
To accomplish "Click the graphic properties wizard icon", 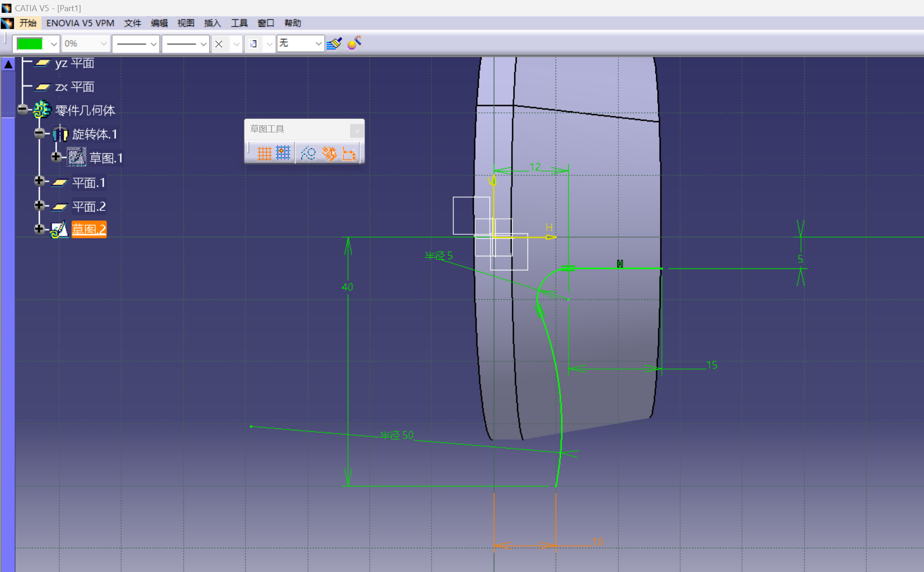I will click(354, 43).
